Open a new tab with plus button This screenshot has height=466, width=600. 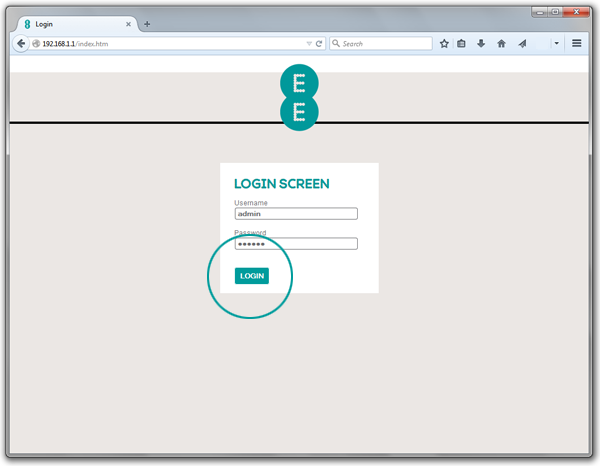147,24
